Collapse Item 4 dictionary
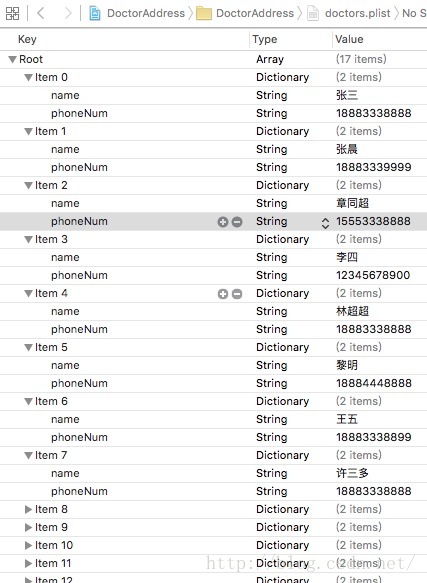The width and height of the screenshot is (427, 583). pos(28,294)
